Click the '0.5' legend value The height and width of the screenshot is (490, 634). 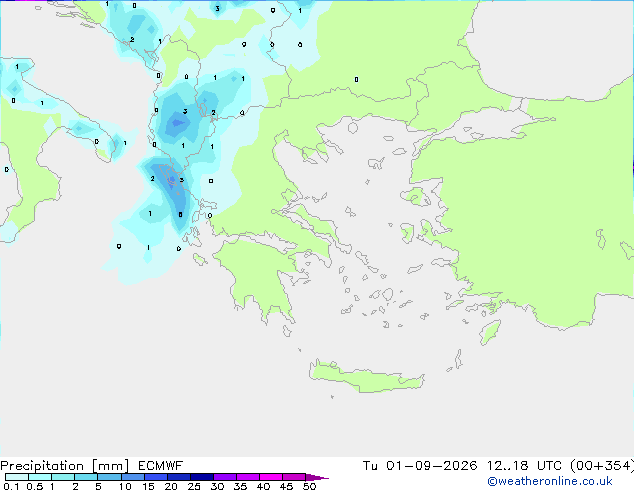point(35,486)
